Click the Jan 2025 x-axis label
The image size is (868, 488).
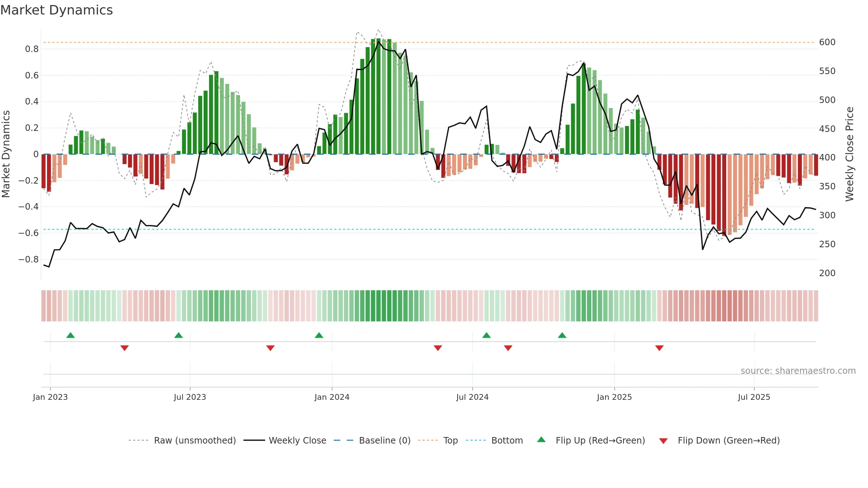pos(614,397)
